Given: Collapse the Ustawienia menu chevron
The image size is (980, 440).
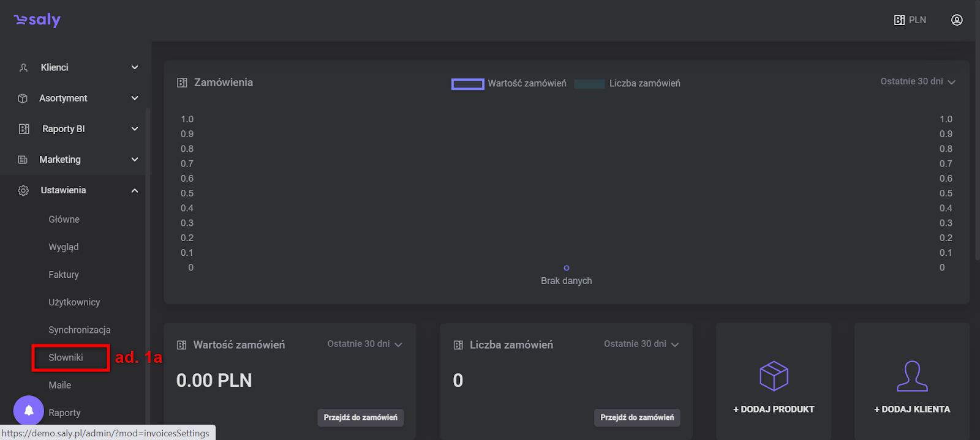Looking at the screenshot, I should (135, 190).
